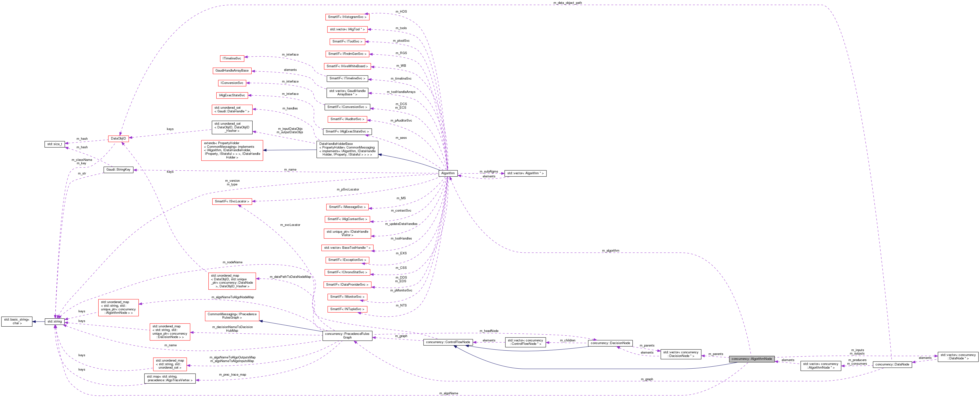Click SmartIF< IHistogramSvc > box
This screenshot has width=980, height=397.
347,17
